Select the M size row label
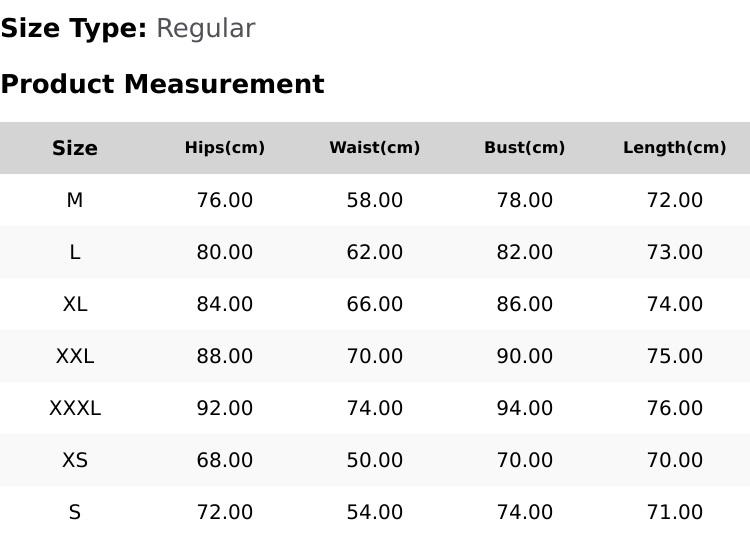Image resolution: width=750 pixels, height=538 pixels. click(x=75, y=200)
